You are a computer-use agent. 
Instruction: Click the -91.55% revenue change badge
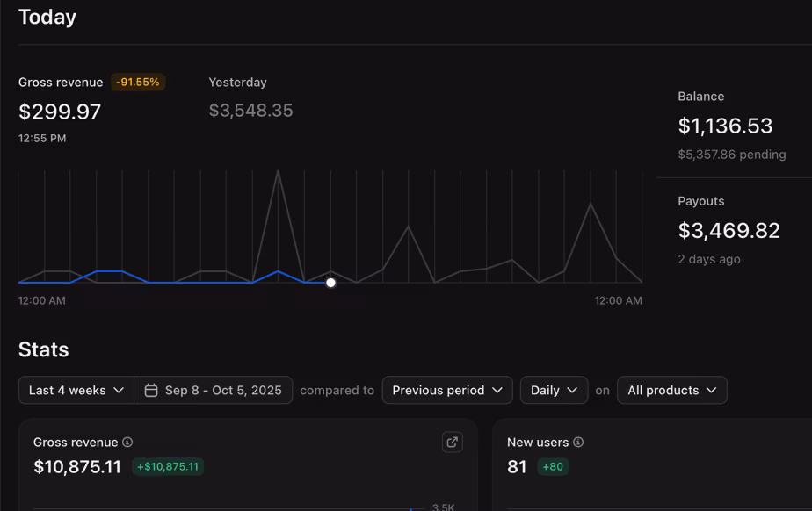tap(138, 83)
